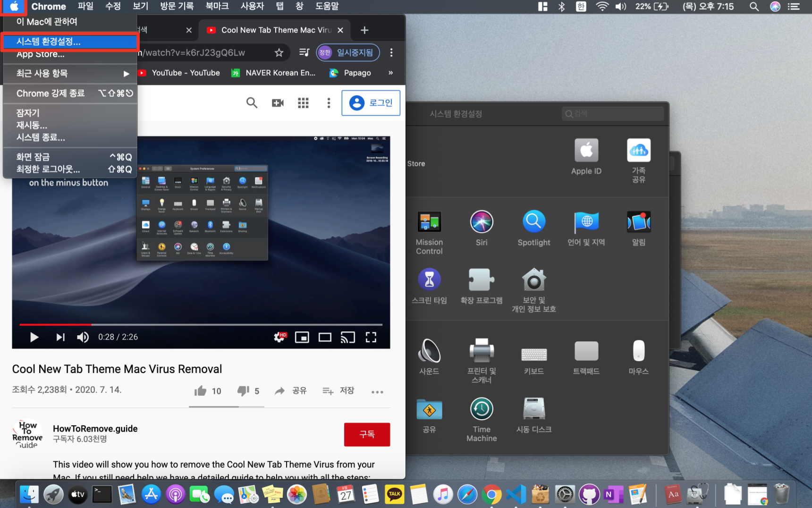This screenshot has width=812, height=508.
Task: Open Sound (사운드) preferences
Action: pyautogui.click(x=429, y=357)
